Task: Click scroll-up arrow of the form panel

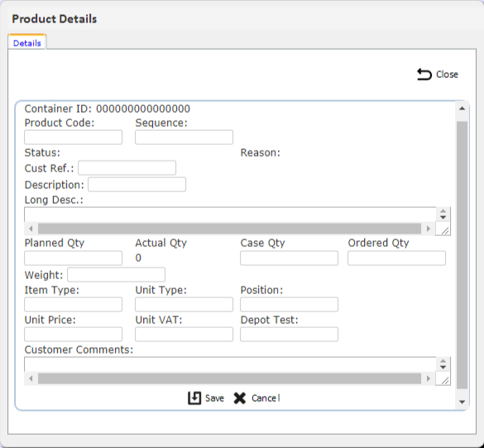Action: pos(462,108)
